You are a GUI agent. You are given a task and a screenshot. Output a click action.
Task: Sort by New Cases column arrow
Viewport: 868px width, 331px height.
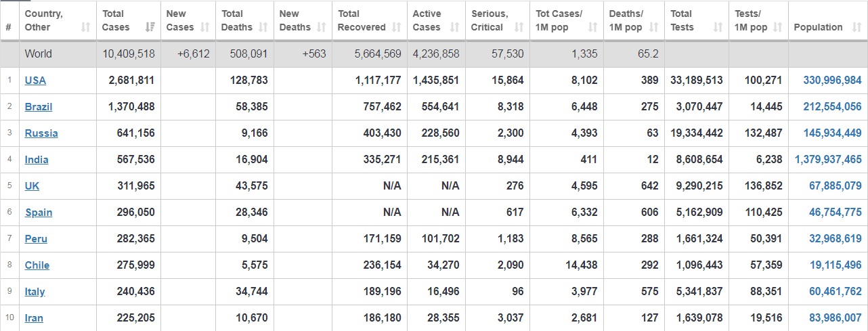204,27
